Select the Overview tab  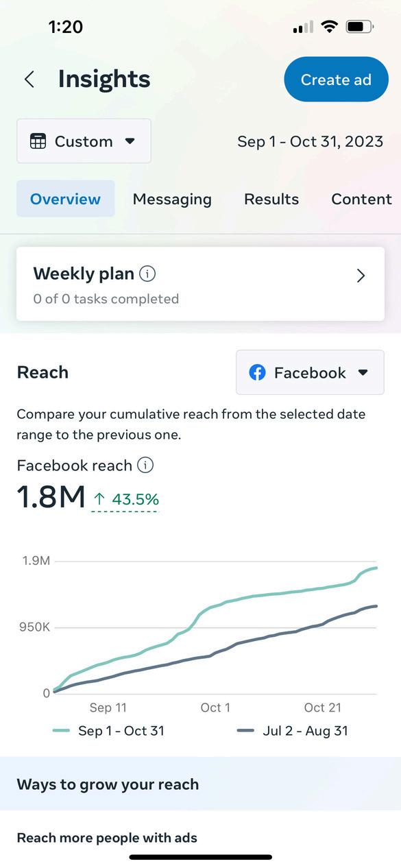pyautogui.click(x=66, y=199)
